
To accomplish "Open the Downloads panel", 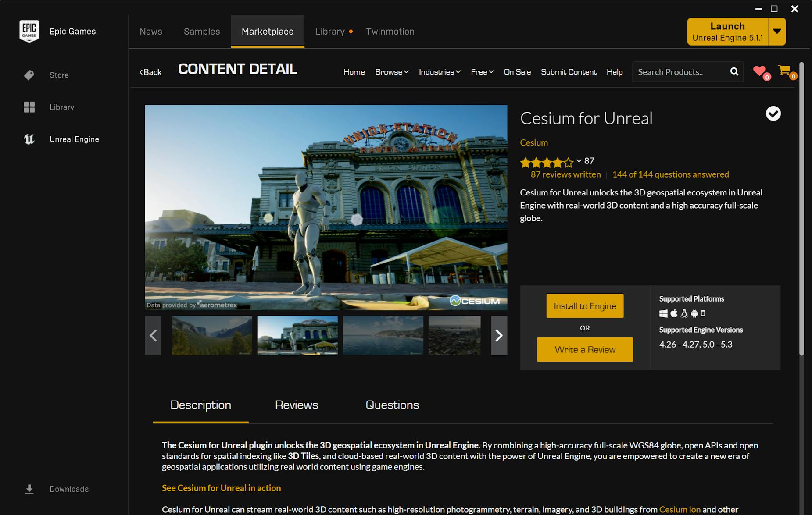I will point(68,489).
